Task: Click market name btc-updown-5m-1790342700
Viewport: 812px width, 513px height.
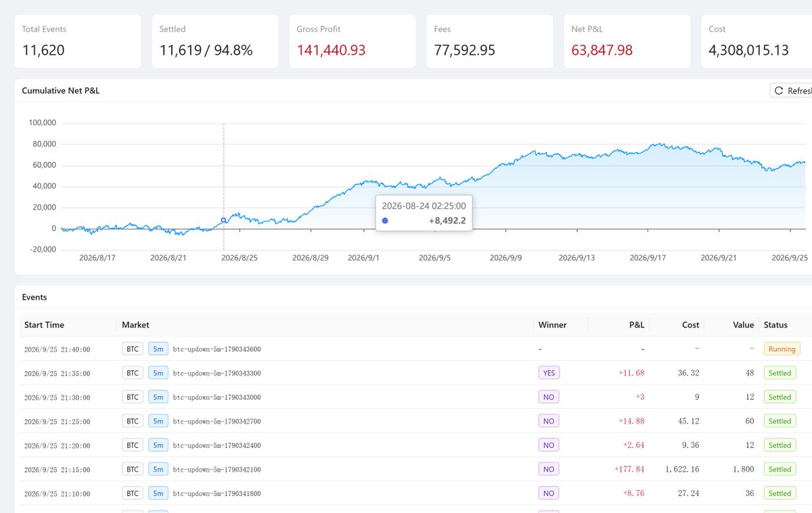Action: [x=217, y=421]
